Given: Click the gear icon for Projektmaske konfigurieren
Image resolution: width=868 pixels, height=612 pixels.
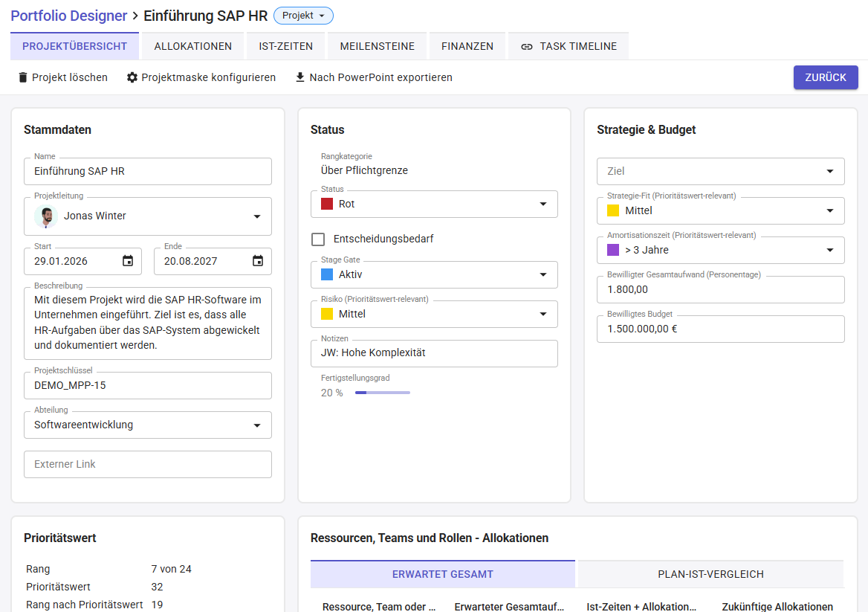Looking at the screenshot, I should (132, 77).
